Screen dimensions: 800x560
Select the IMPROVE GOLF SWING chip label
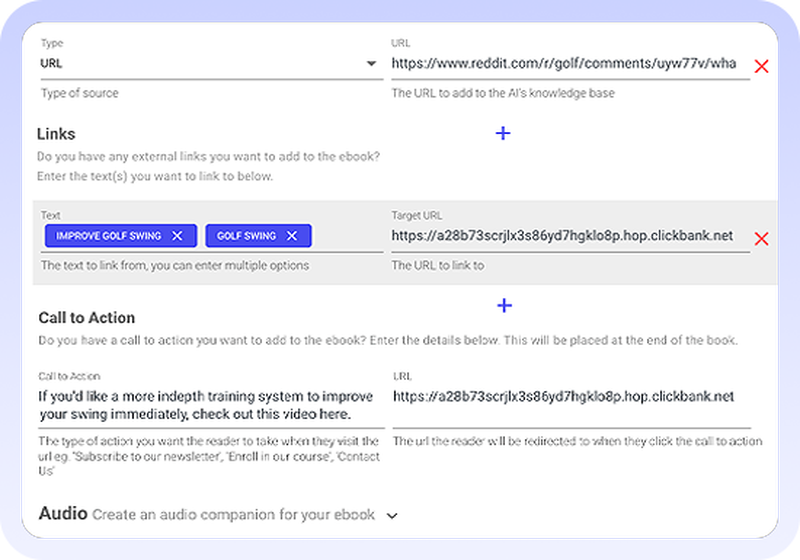108,236
